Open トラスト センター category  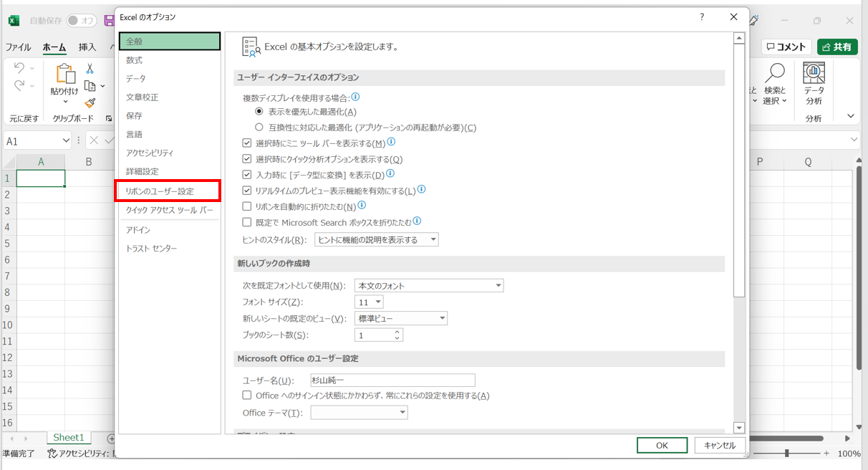click(170, 248)
